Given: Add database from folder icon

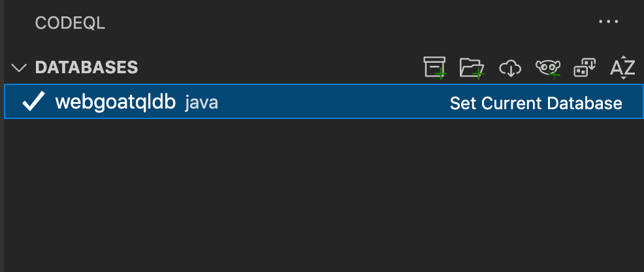Looking at the screenshot, I should pos(471,67).
